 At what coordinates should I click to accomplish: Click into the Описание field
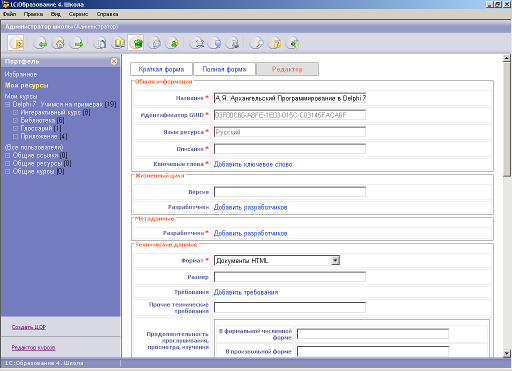coord(290,149)
